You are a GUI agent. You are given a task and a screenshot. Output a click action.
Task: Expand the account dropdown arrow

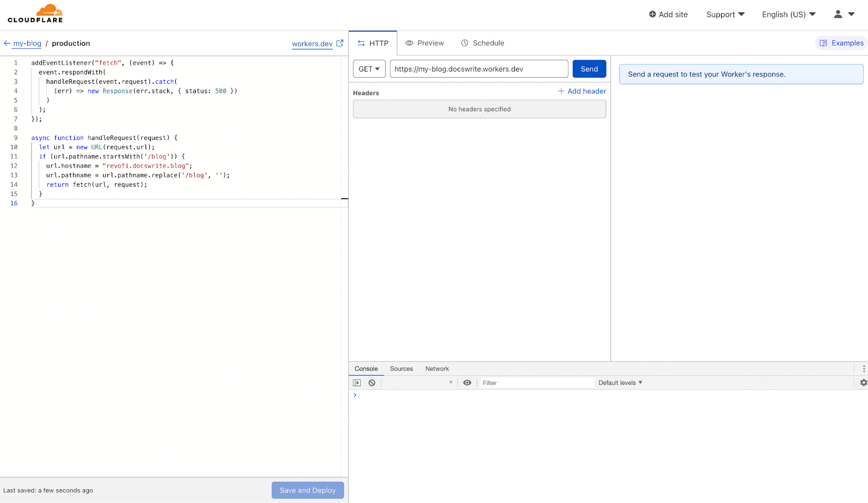851,14
